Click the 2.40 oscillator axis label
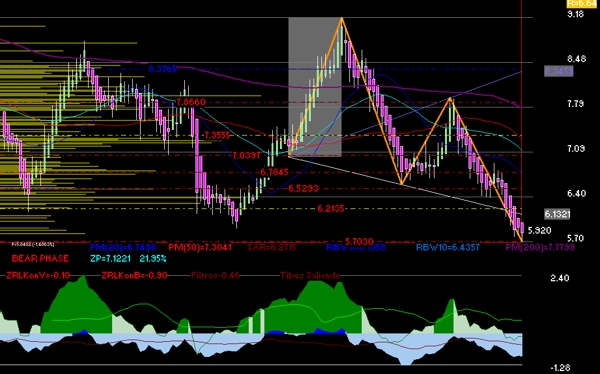The image size is (600, 374). pyautogui.click(x=560, y=278)
